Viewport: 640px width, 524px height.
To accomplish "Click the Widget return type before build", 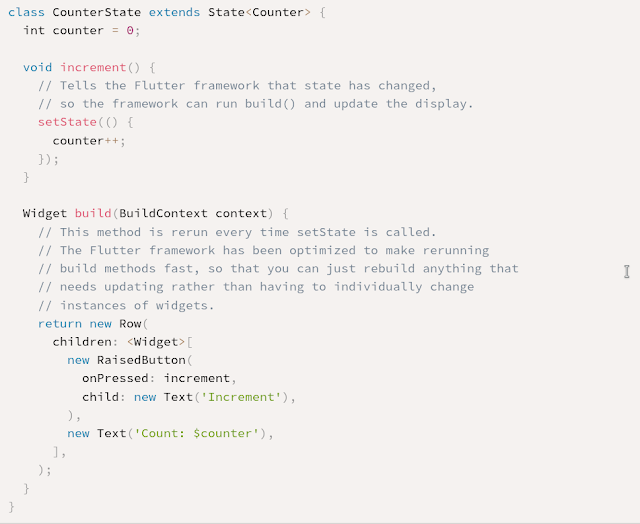I will coord(45,213).
